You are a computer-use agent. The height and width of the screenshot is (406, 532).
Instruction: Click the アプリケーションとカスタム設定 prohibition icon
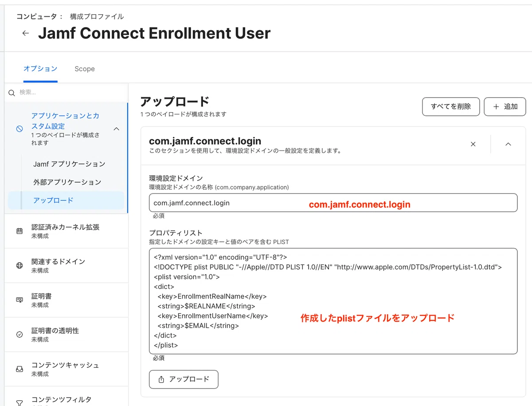[x=20, y=129]
